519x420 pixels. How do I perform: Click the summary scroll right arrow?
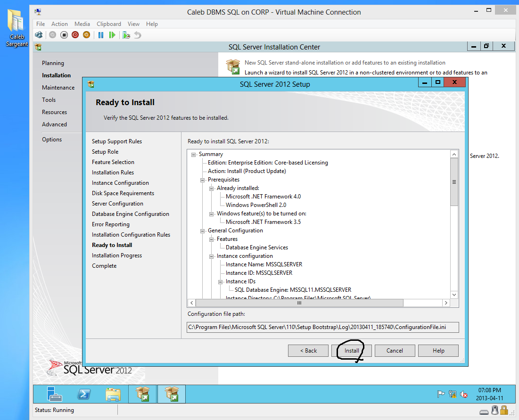(x=446, y=303)
